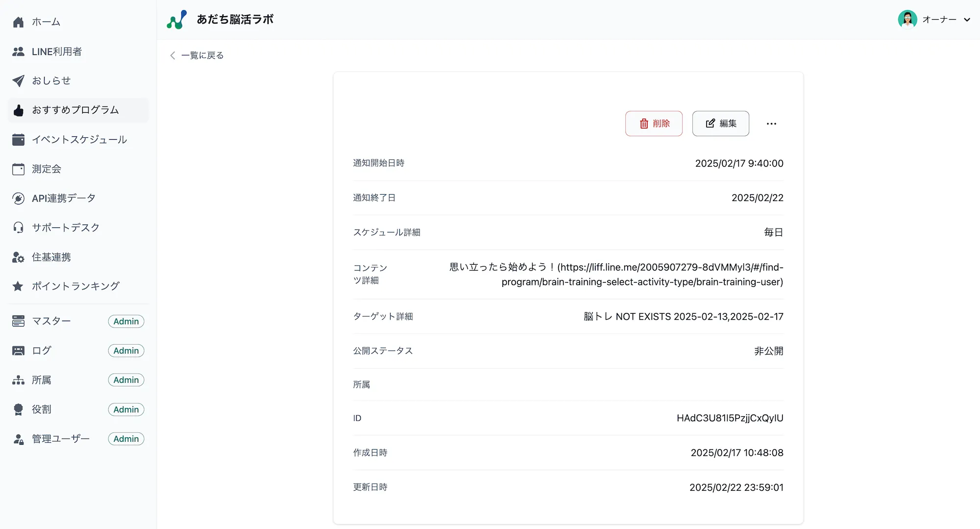This screenshot has height=529, width=980.
Task: Click the イベントスケジュール calendar icon
Action: click(18, 140)
